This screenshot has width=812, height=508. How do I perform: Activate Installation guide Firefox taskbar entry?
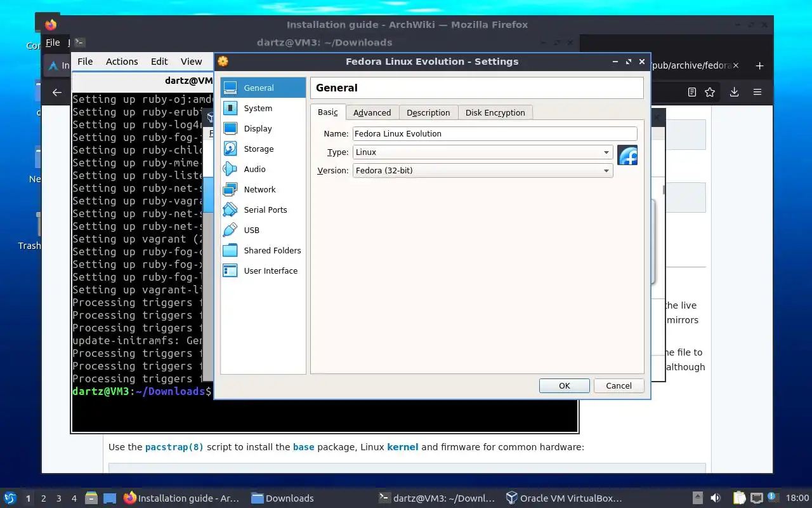coord(182,498)
